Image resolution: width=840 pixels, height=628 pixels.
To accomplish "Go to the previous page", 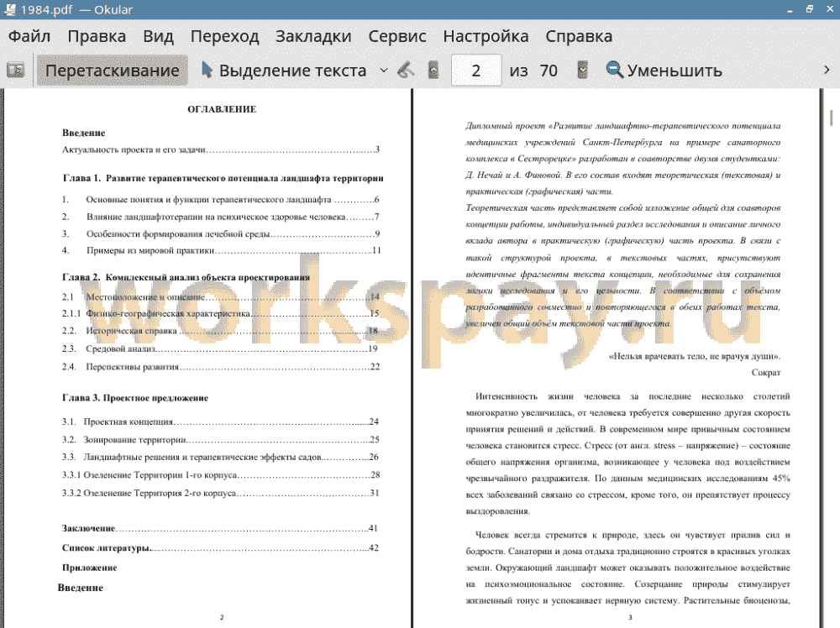I will [x=433, y=71].
